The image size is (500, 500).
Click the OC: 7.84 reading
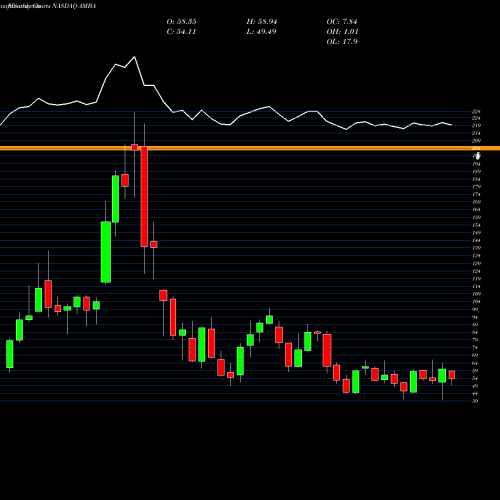(342, 22)
